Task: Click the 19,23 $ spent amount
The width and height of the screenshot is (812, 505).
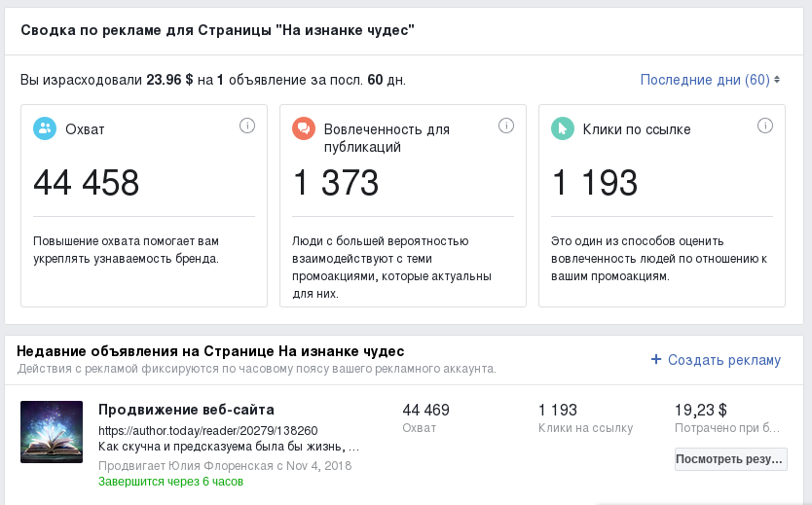Action: pyautogui.click(x=701, y=410)
